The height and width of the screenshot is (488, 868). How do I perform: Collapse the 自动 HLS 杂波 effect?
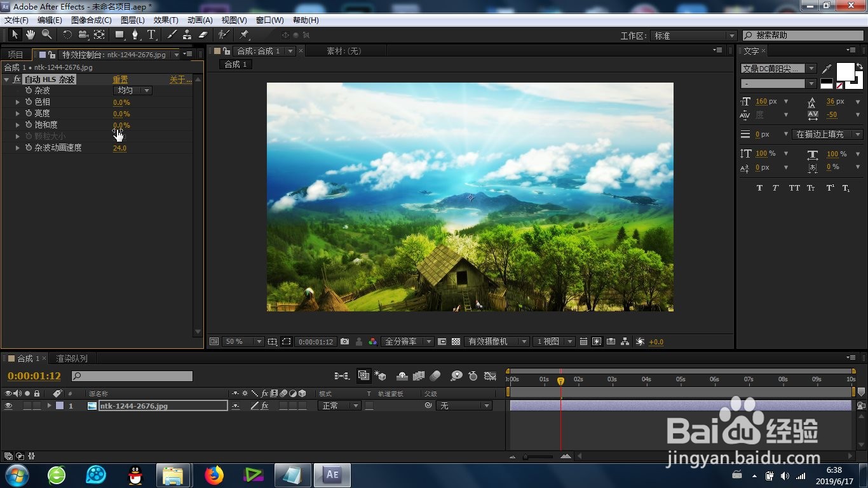coord(6,79)
